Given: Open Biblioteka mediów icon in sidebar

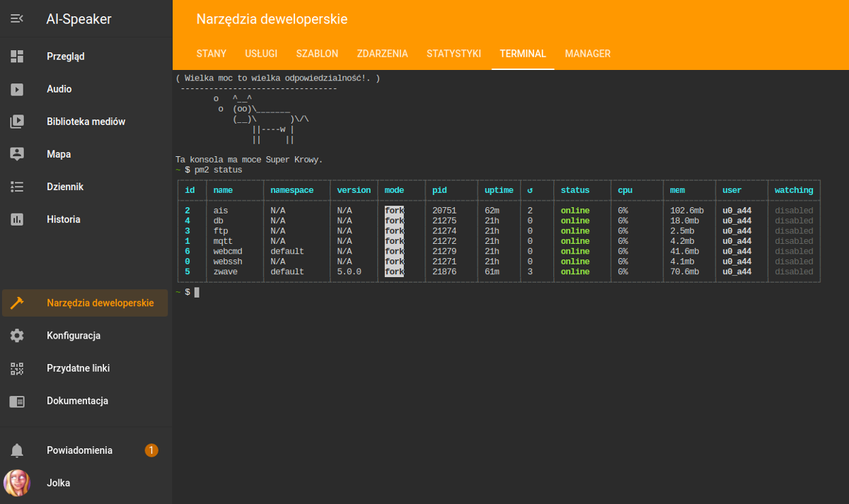Looking at the screenshot, I should (x=17, y=122).
